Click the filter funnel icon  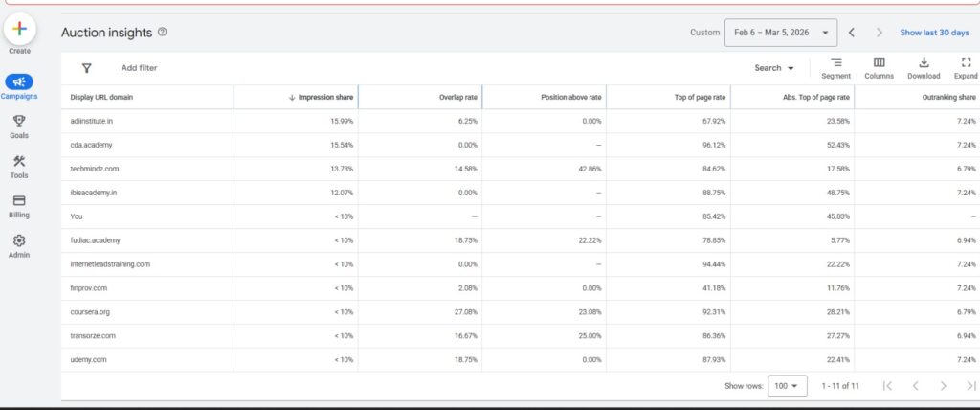pos(87,68)
